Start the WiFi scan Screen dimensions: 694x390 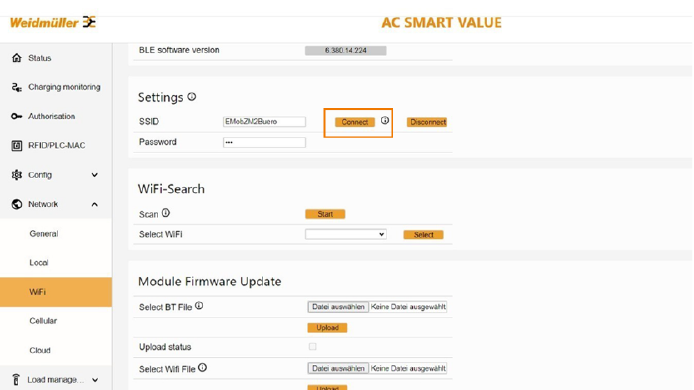(325, 214)
